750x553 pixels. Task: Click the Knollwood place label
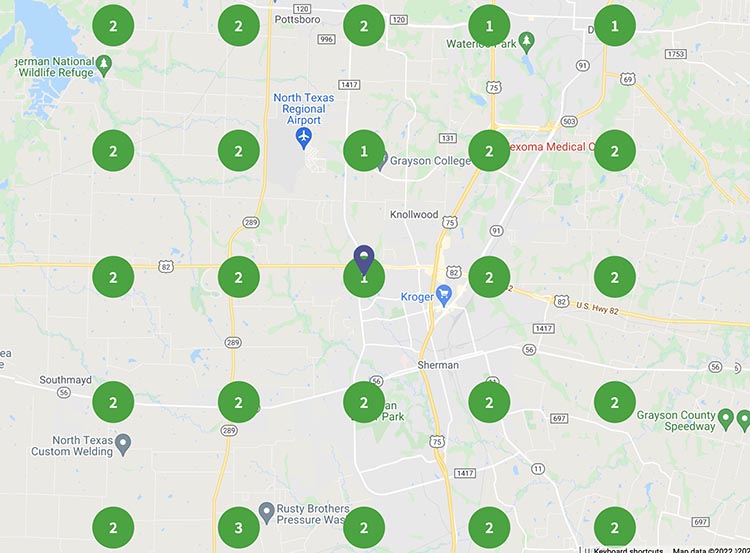point(414,214)
